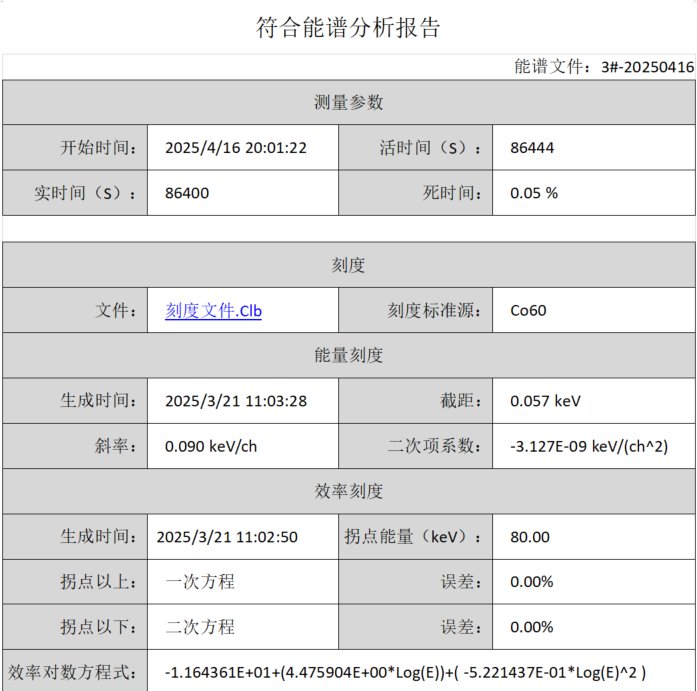Click the 测量参数 section header
697x691 pixels.
click(x=348, y=102)
